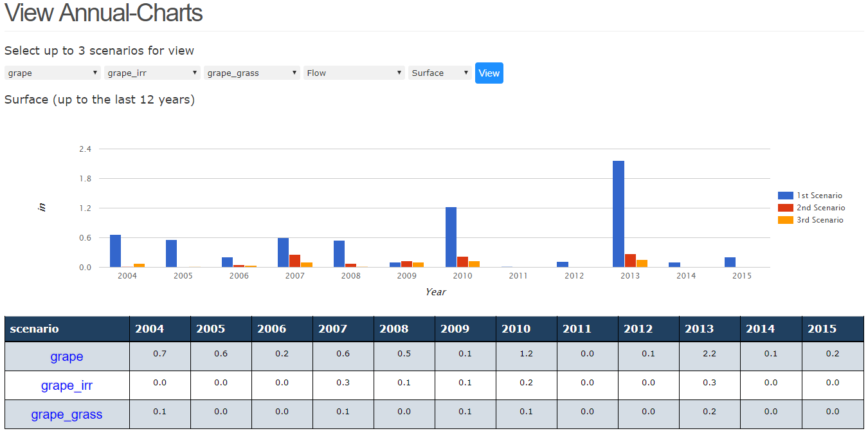
Task: Select the grape_irr row 2010 value 0.2
Action: (x=526, y=383)
